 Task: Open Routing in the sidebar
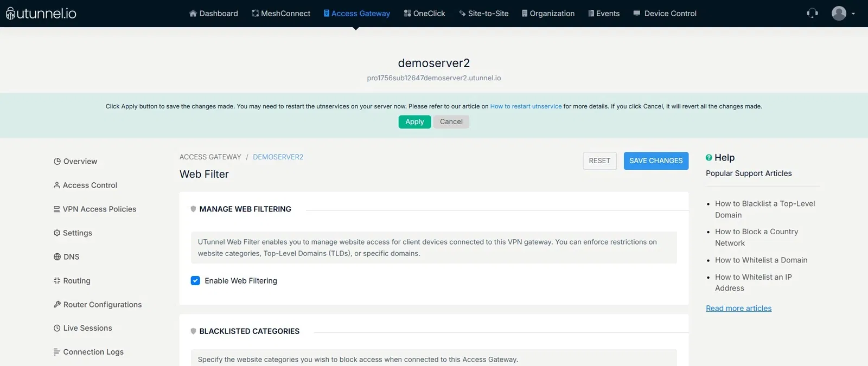(72, 281)
